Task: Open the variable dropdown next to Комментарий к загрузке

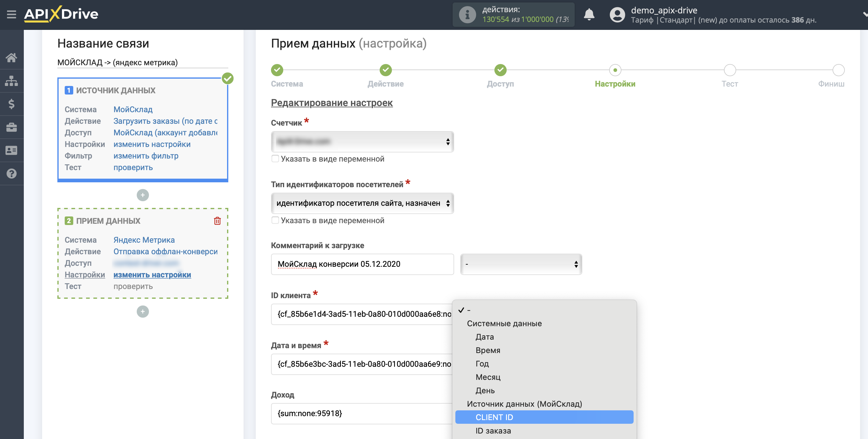Action: pyautogui.click(x=521, y=264)
